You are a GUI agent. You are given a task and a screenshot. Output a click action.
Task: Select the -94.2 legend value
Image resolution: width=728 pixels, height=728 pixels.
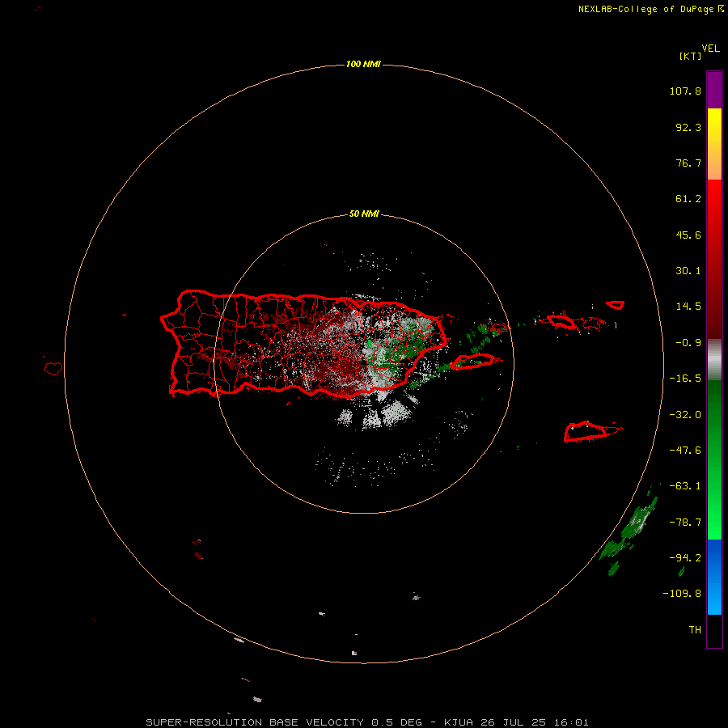point(685,558)
